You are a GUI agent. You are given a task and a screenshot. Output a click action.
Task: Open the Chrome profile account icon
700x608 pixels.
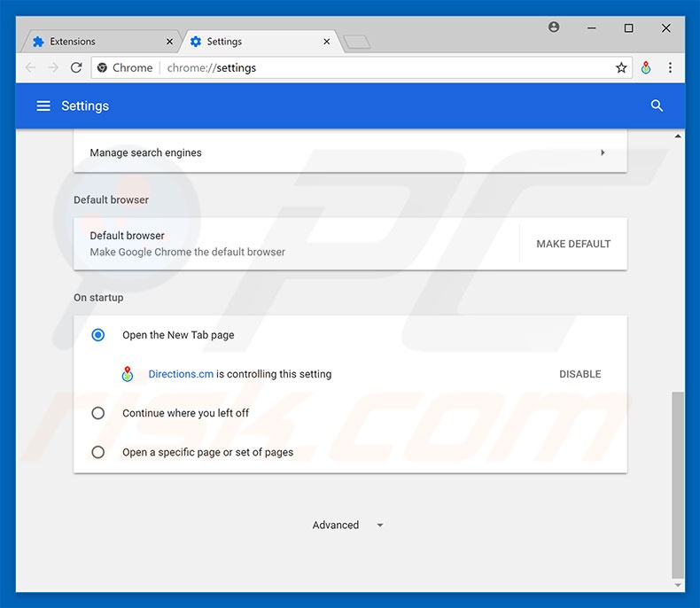coord(554,27)
